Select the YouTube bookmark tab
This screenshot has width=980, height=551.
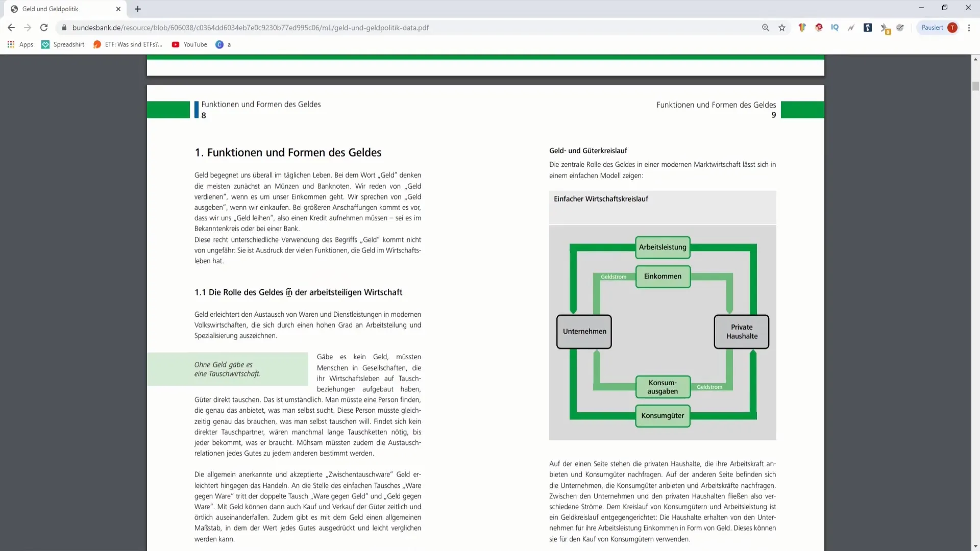pyautogui.click(x=195, y=44)
